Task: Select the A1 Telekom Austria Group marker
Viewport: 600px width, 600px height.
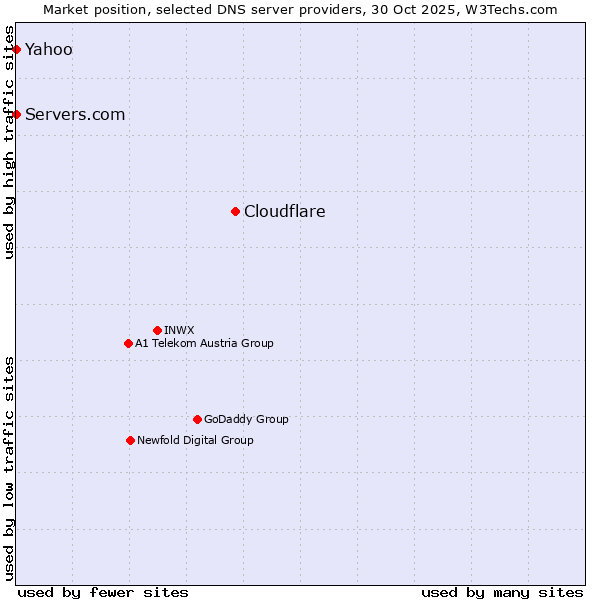Action: click(x=128, y=343)
